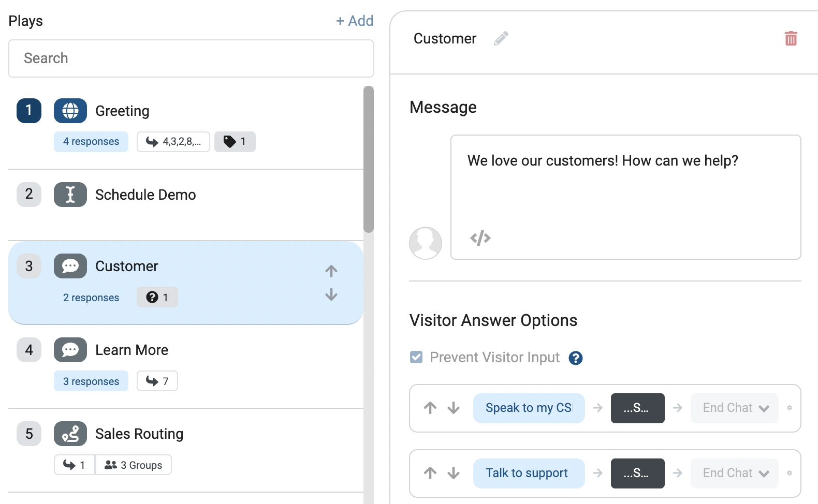Screen dimensions: 818x504
Task: Click the Prevent Visitor Input label
Action: pyautogui.click(x=494, y=358)
